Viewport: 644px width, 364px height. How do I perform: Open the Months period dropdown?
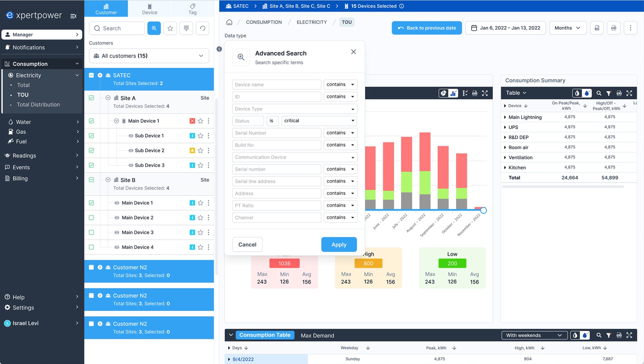[567, 28]
